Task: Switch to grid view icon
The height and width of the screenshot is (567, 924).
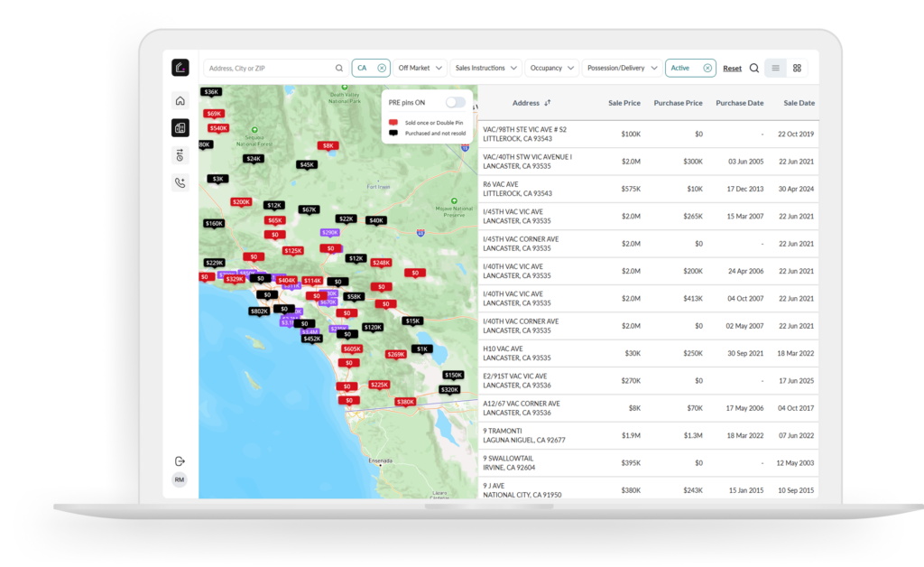Action: [797, 69]
